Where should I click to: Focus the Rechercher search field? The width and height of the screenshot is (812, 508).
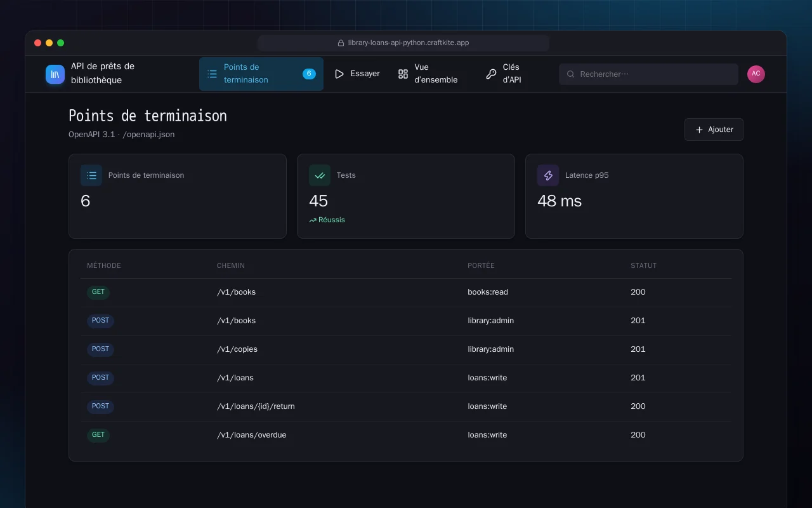pos(648,74)
